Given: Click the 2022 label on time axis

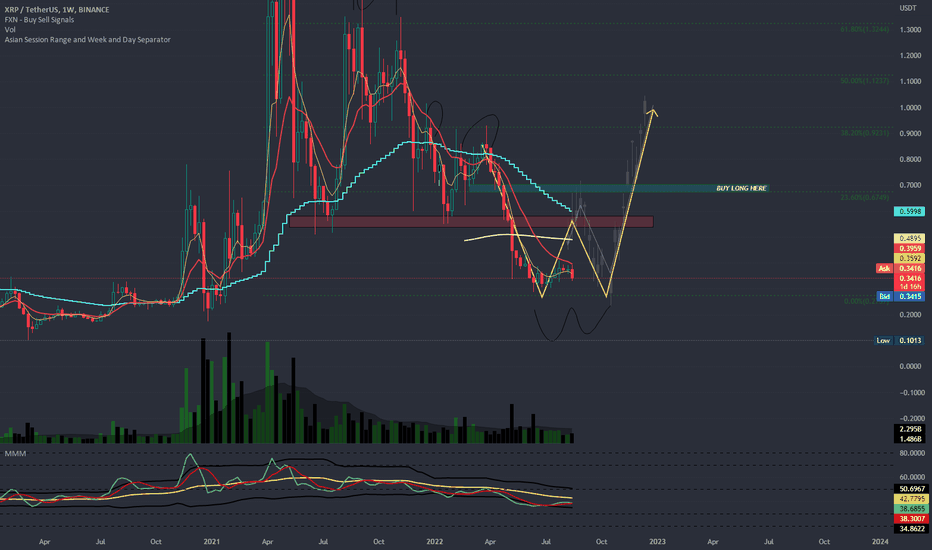Looking at the screenshot, I should 434,542.
